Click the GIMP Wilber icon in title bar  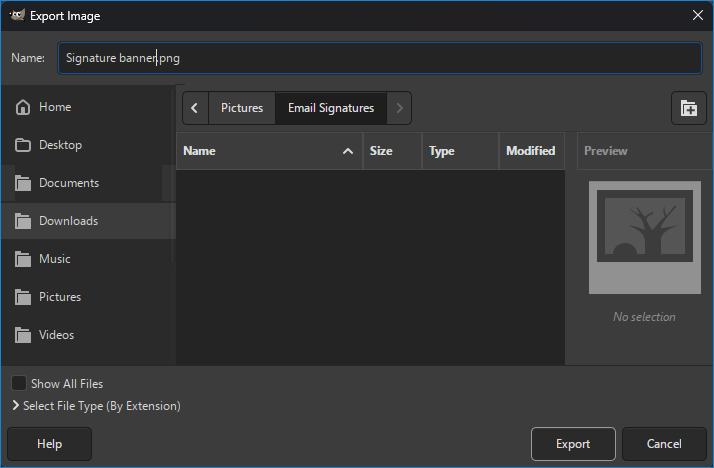17,15
